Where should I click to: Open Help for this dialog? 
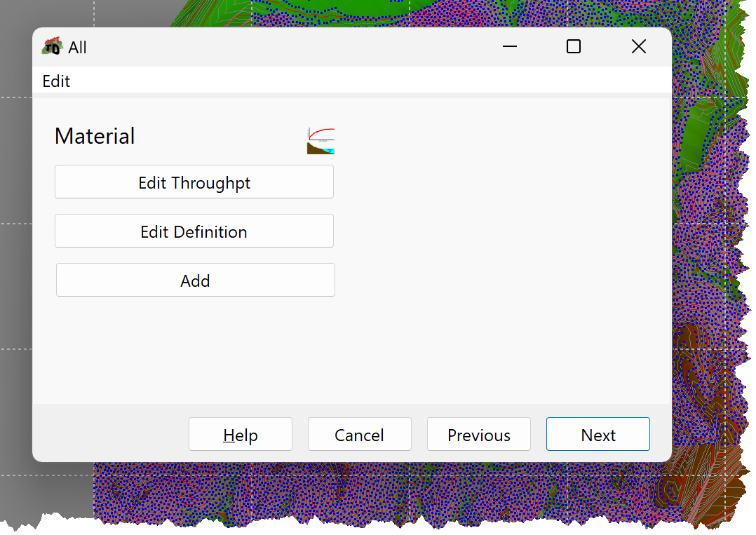241,434
